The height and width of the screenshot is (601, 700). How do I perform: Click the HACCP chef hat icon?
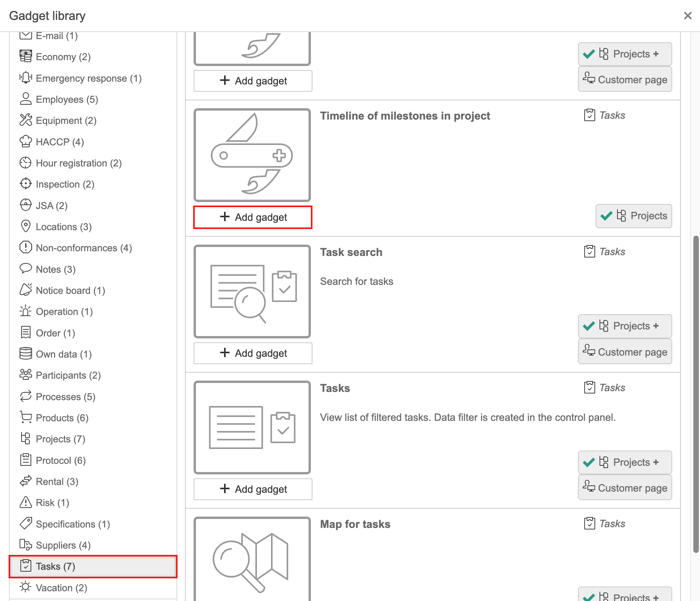click(x=26, y=141)
